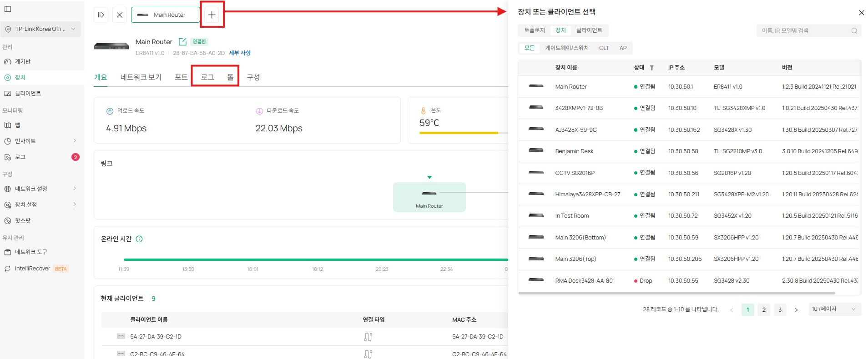
Task: Open the 맵 map page
Action: click(x=17, y=125)
